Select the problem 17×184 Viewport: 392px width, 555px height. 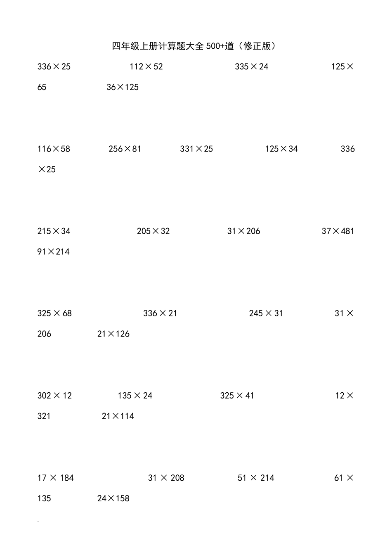(x=55, y=478)
